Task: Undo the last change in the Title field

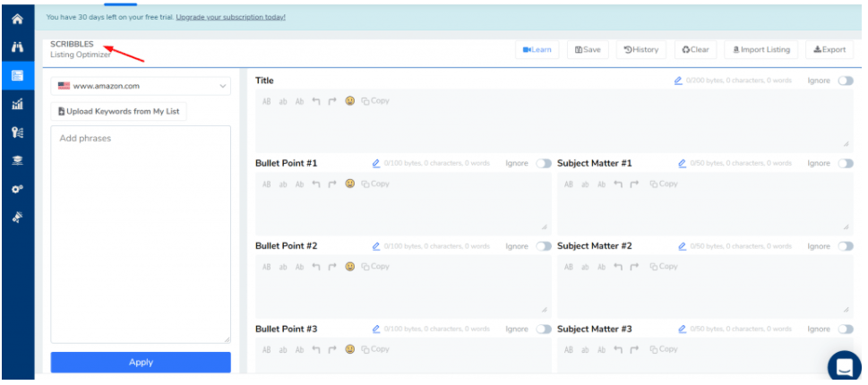Action: (316, 101)
